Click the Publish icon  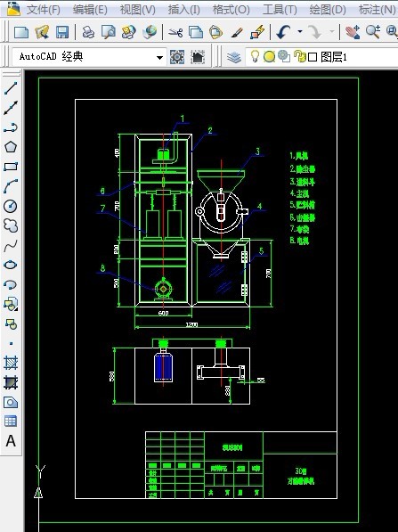pos(128,32)
